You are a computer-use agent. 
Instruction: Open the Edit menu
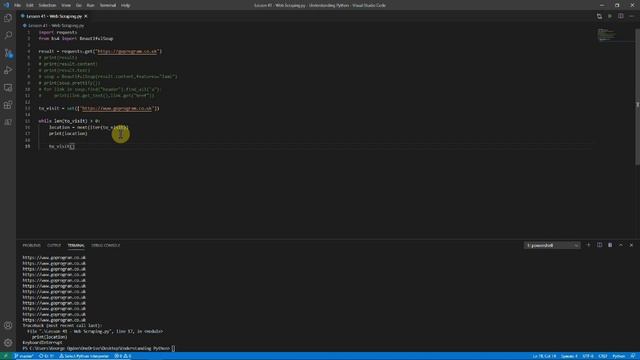pyautogui.click(x=30, y=5)
